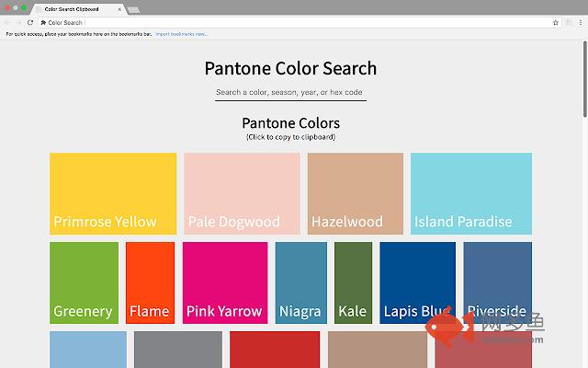Viewport: 588px width, 368px height.
Task: Click the Import bookmarks now link
Action: [x=181, y=34]
